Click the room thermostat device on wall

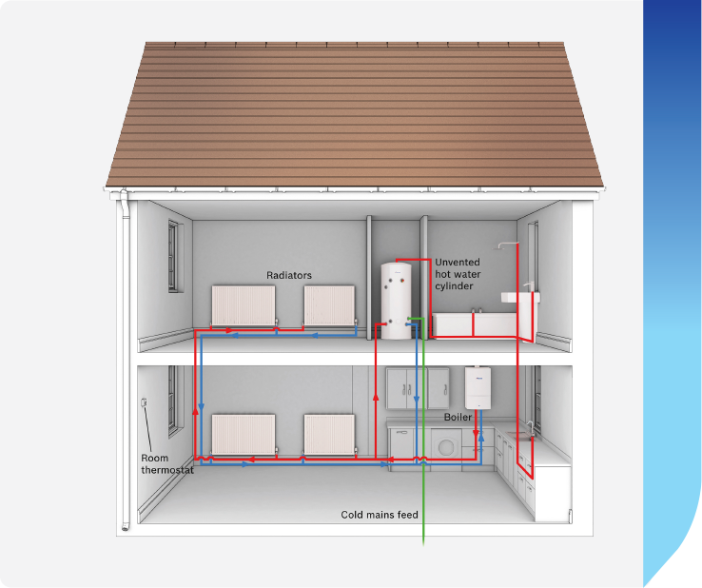[x=145, y=402]
